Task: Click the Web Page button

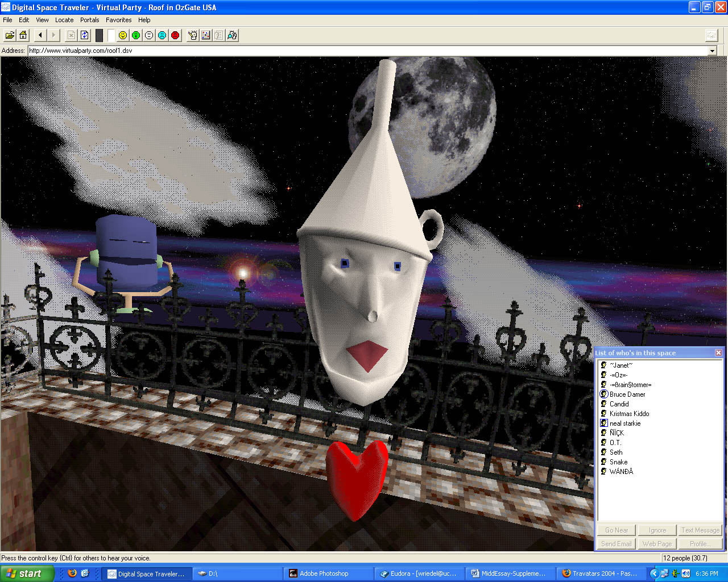Action: (x=657, y=544)
